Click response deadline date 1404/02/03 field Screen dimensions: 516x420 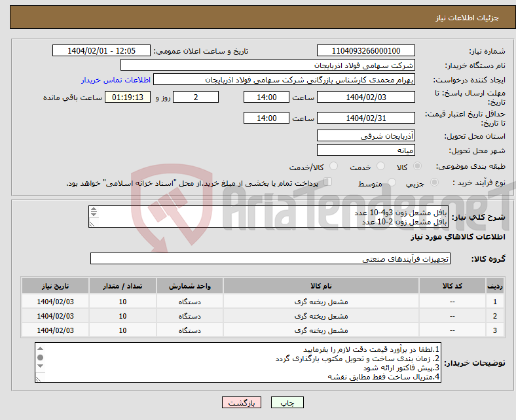(365, 97)
